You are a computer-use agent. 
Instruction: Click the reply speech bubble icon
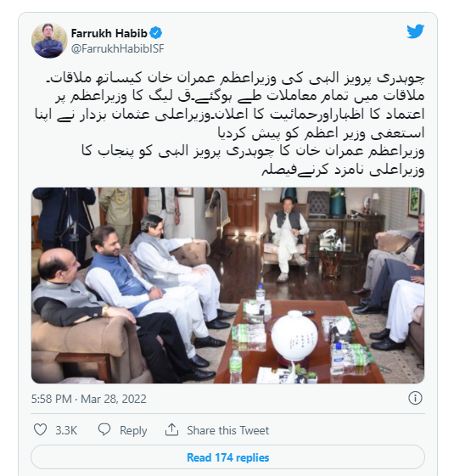pos(104,429)
